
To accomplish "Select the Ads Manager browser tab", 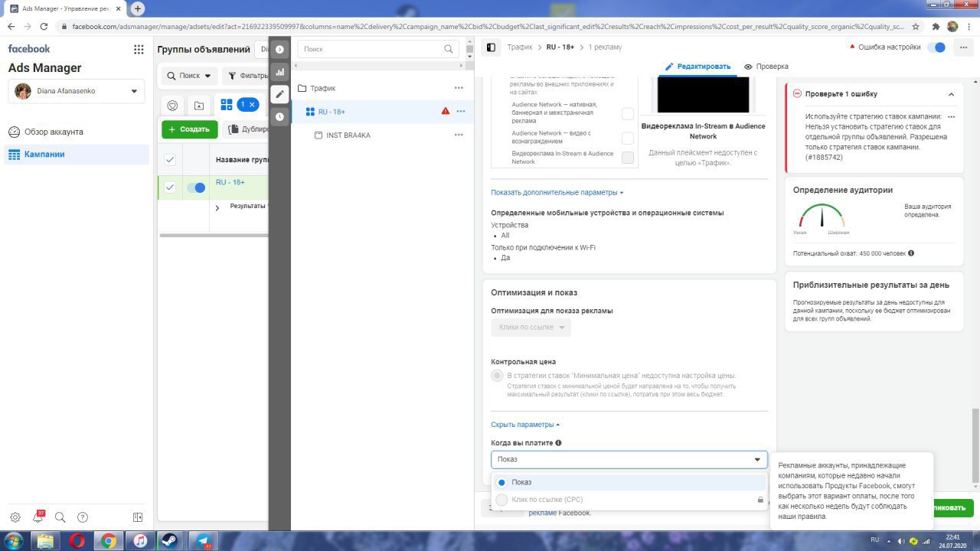I will coord(64,8).
